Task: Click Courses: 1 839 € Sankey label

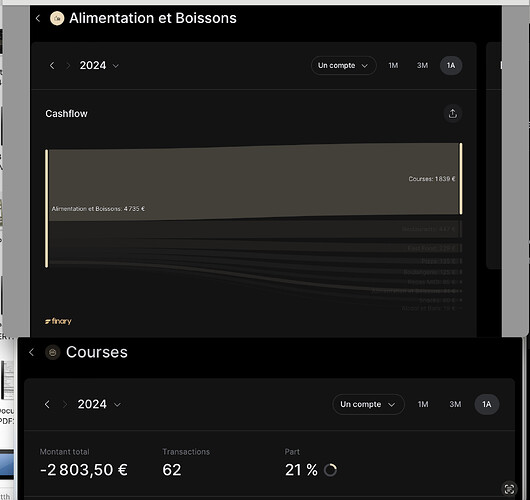Action: pyautogui.click(x=432, y=179)
